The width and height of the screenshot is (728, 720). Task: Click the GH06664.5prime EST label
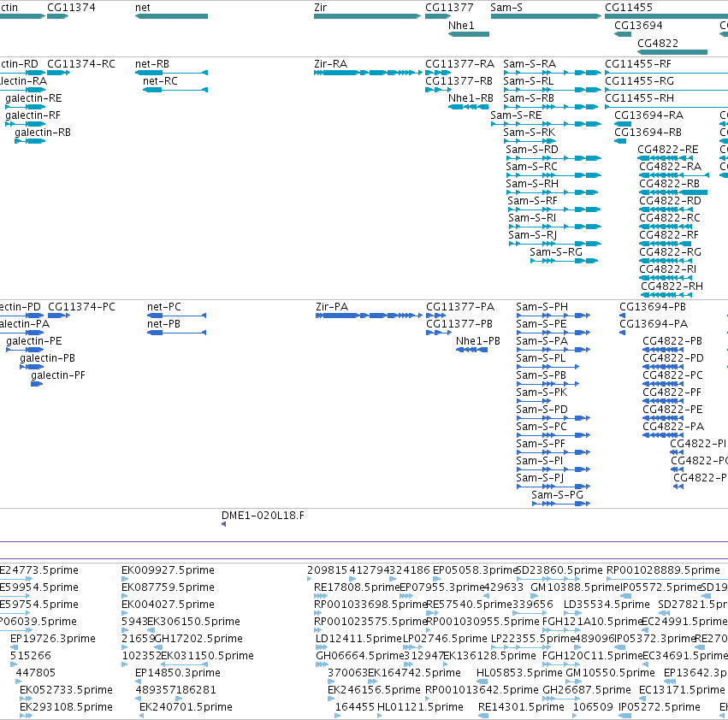pos(360,656)
